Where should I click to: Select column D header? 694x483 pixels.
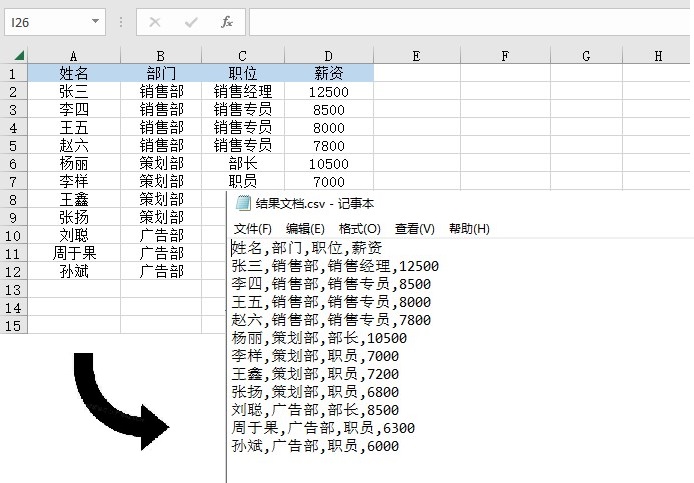328,56
